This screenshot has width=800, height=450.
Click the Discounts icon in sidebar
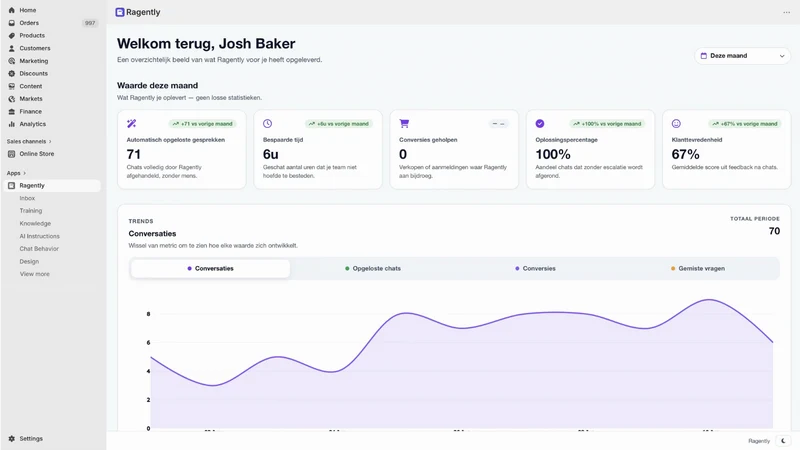click(x=12, y=73)
